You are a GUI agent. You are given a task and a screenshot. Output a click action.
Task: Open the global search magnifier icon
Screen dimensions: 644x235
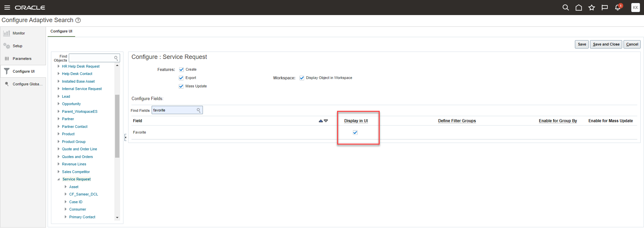point(566,7)
